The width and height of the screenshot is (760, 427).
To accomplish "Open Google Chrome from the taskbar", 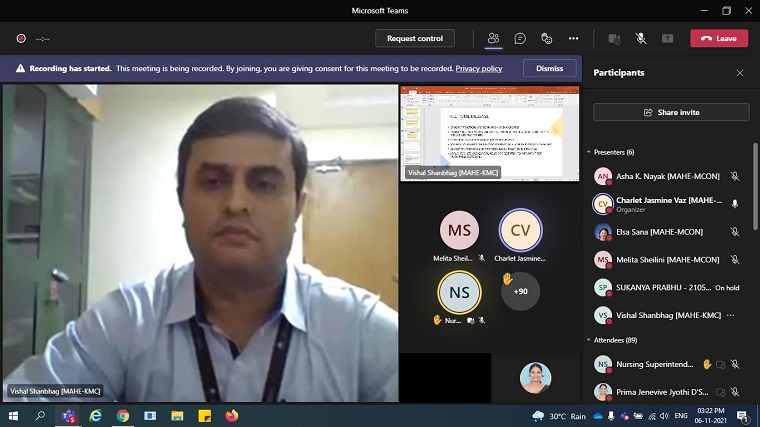I will [x=123, y=415].
